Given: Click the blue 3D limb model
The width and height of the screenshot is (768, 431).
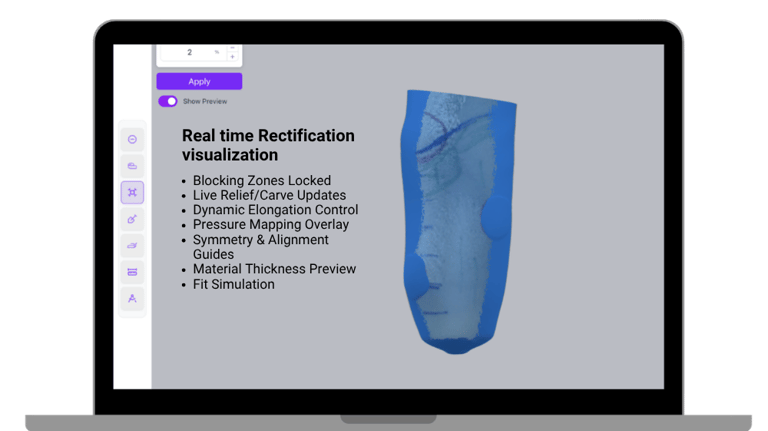Looking at the screenshot, I should pyautogui.click(x=457, y=221).
